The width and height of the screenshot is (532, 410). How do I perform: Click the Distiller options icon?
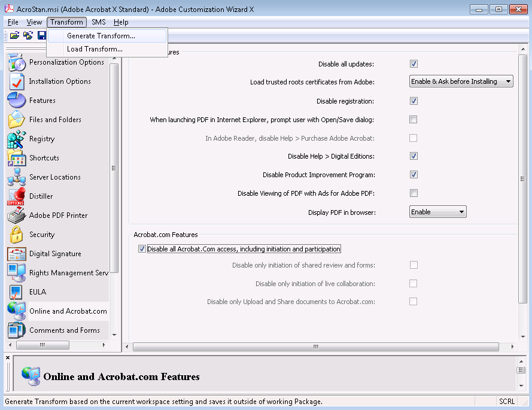16,196
